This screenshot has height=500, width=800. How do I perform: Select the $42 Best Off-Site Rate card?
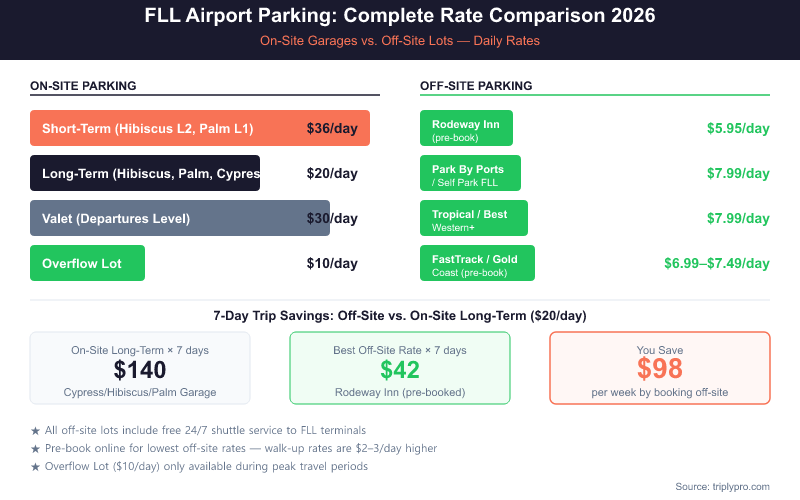coord(400,368)
